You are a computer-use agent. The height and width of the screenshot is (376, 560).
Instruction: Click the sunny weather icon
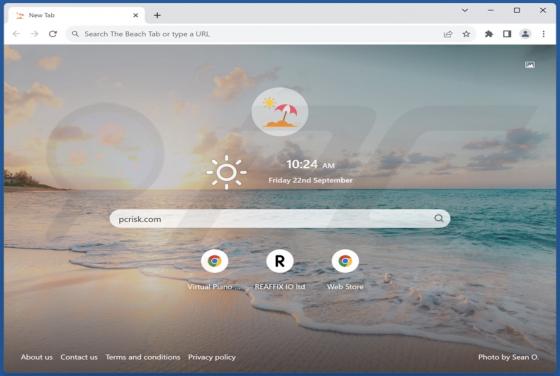tap(226, 172)
